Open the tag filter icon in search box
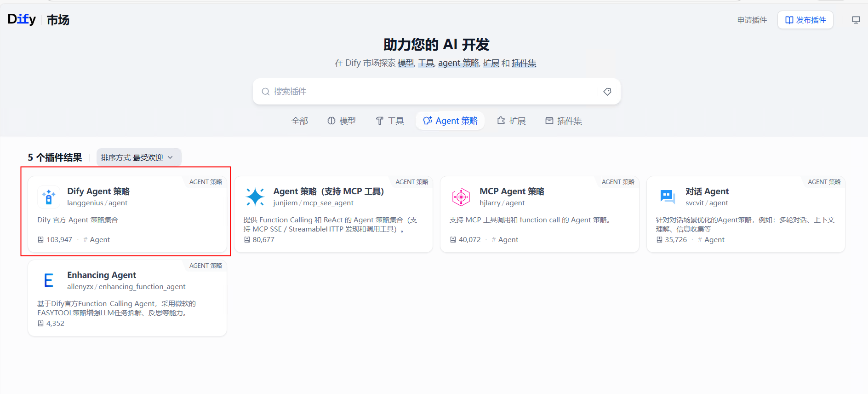This screenshot has width=868, height=394. (607, 92)
